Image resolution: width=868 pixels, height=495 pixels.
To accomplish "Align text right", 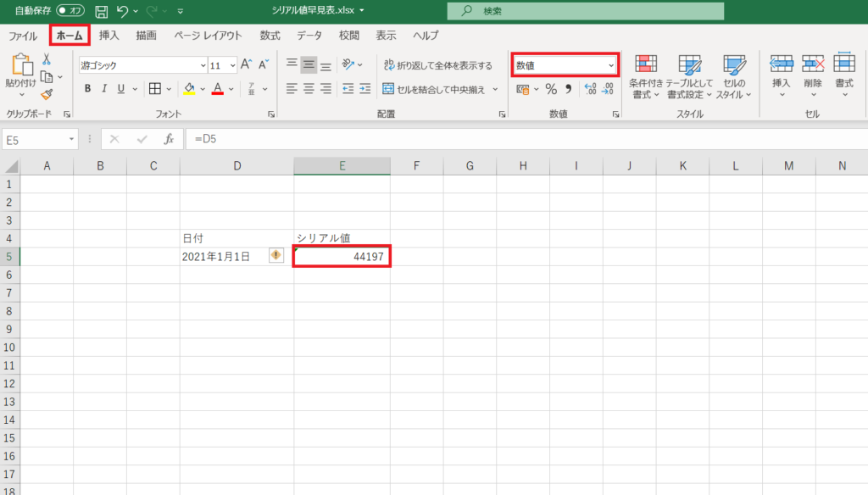I will [x=325, y=89].
